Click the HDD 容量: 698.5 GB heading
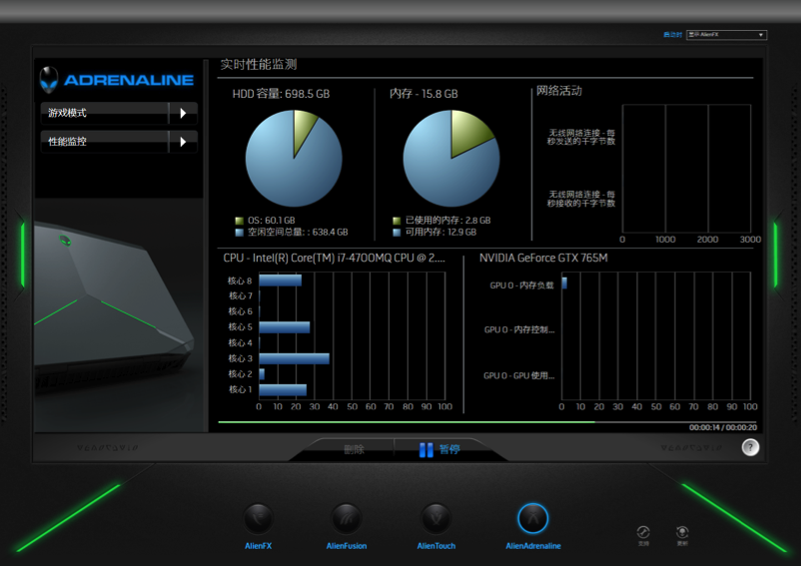 [281, 94]
